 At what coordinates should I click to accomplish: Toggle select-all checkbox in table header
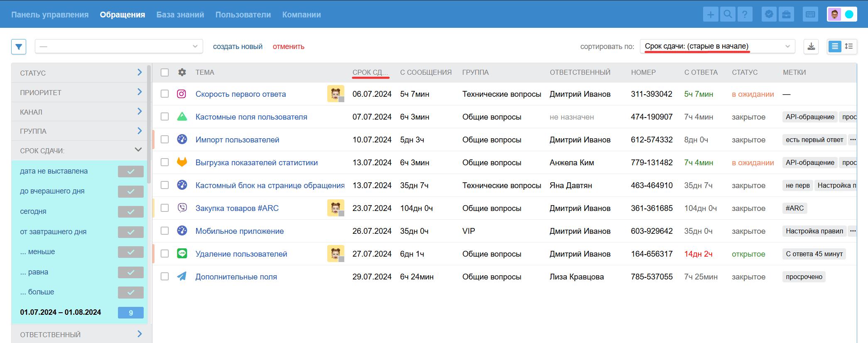(x=165, y=72)
